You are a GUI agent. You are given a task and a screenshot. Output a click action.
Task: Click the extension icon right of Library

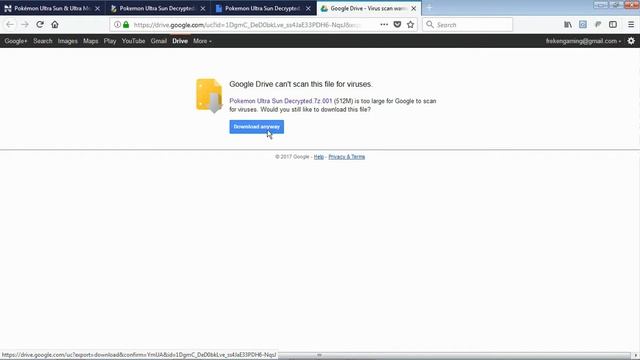click(583, 24)
